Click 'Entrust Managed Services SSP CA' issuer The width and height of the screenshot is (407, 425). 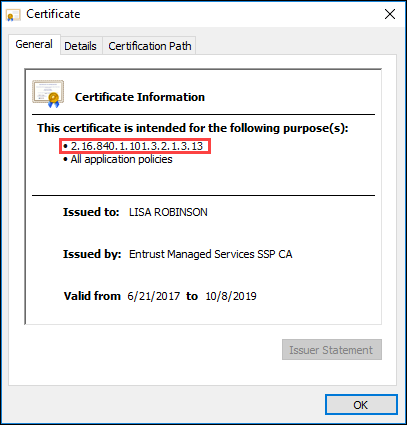click(x=211, y=254)
